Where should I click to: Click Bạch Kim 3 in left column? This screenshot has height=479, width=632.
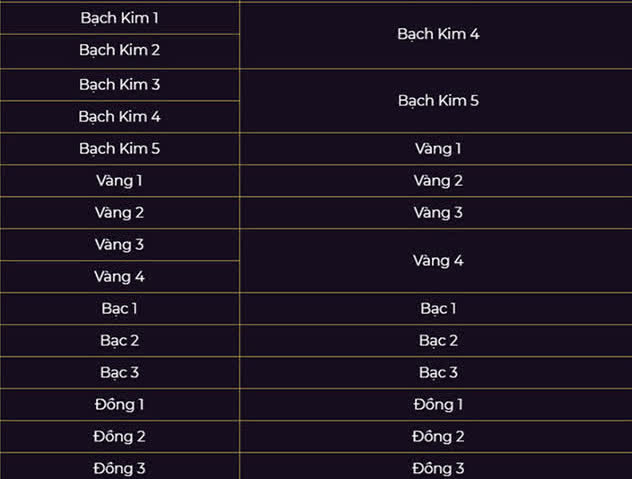pyautogui.click(x=119, y=85)
